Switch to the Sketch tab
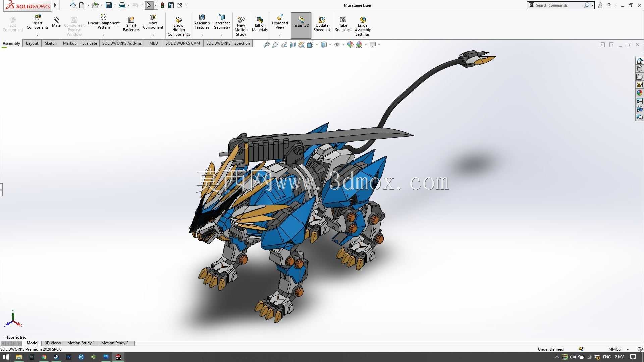This screenshot has height=362, width=644. click(51, 43)
